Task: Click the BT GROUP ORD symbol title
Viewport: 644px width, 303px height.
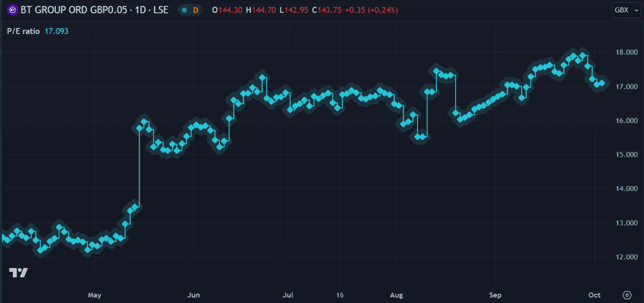Action: tap(94, 10)
